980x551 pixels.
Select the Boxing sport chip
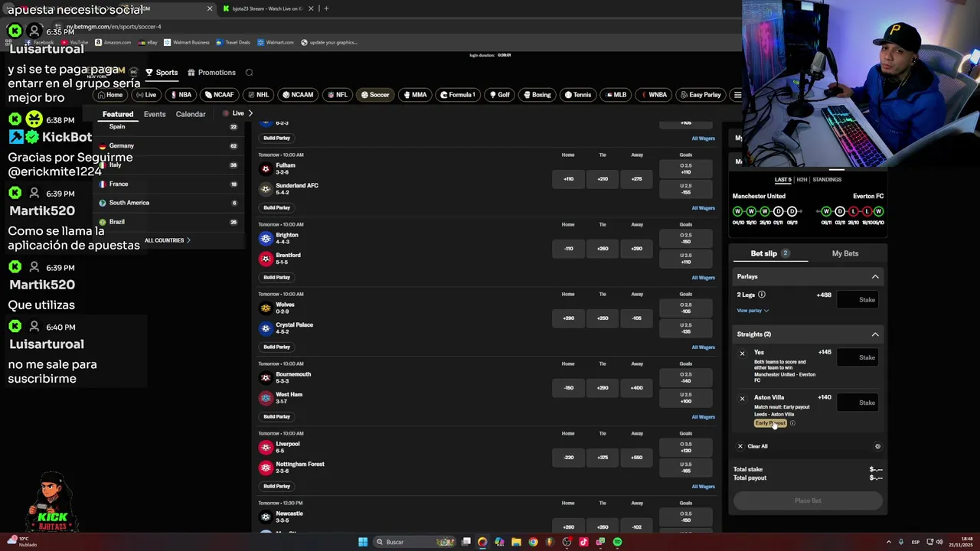pos(537,95)
